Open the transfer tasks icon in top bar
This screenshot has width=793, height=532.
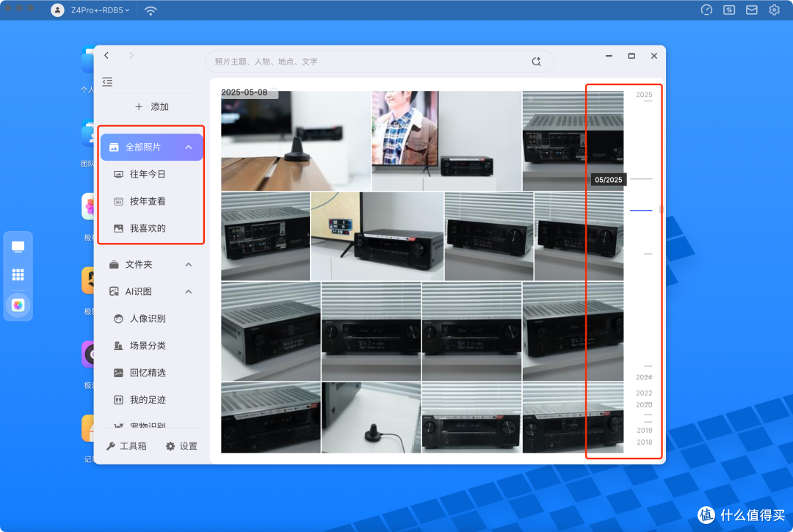point(729,10)
